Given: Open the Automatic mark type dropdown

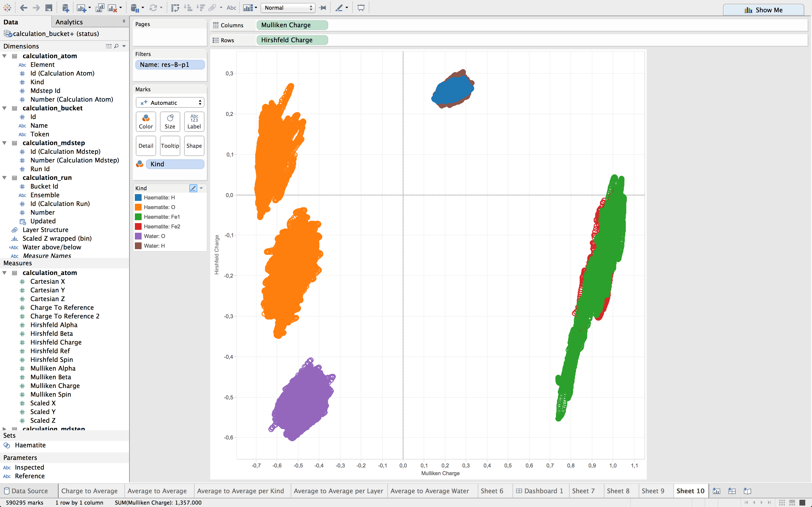Looking at the screenshot, I should [x=170, y=103].
